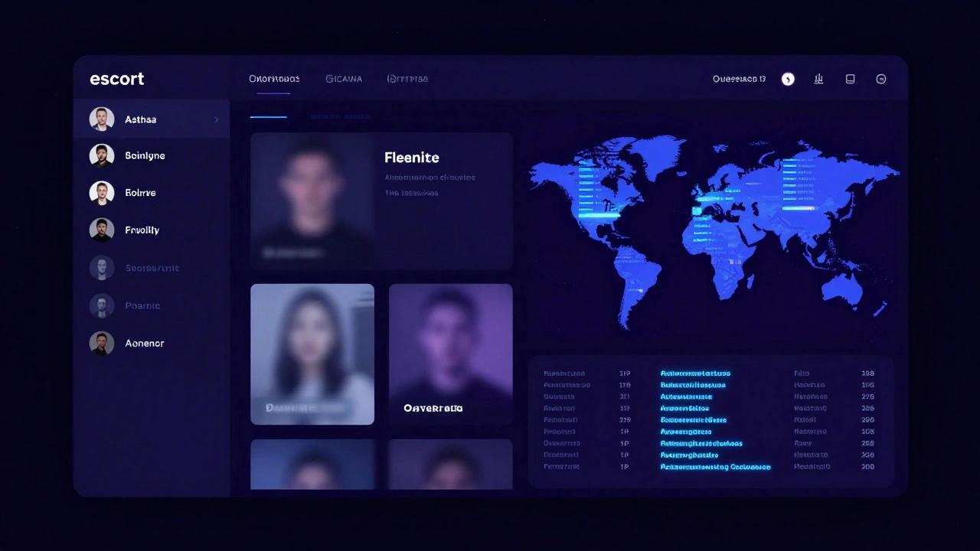
Task: Click the round icon at far right of header
Action: 880,79
